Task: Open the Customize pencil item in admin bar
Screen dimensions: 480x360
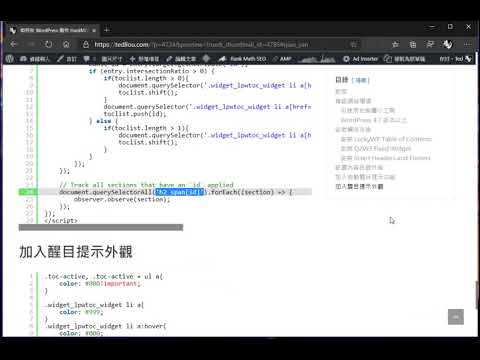Action: (x=67, y=59)
